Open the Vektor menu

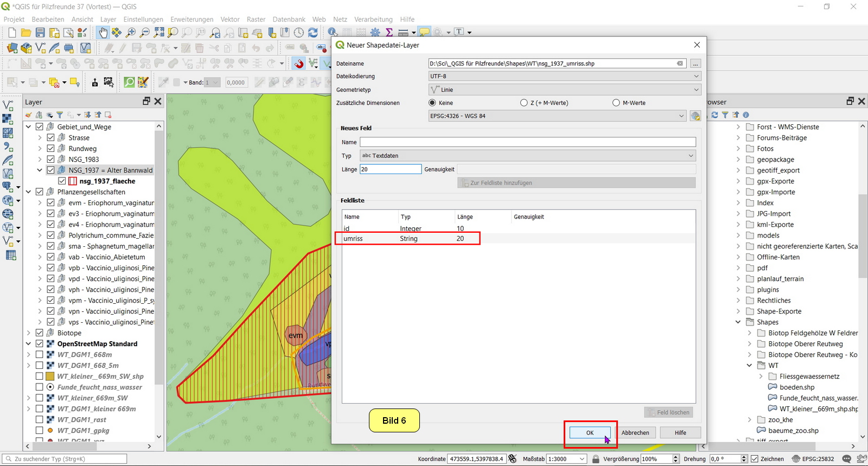[230, 20]
